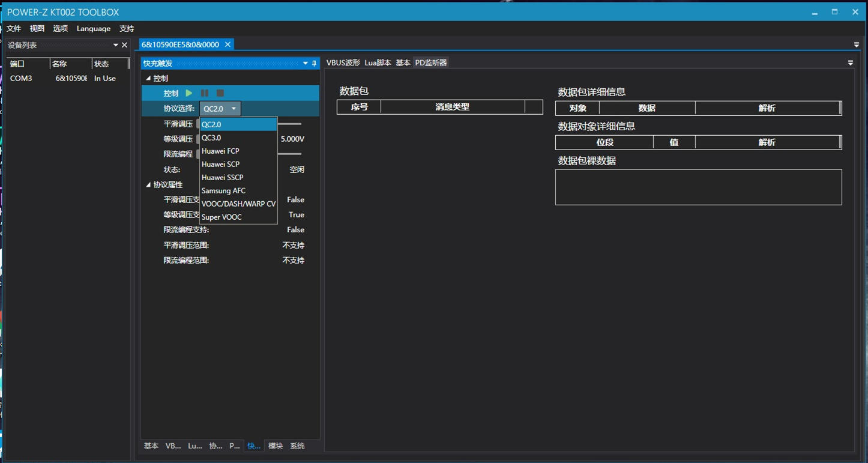The image size is (868, 463).
Task: Click the 平滑调压 slider track
Action: pos(290,124)
